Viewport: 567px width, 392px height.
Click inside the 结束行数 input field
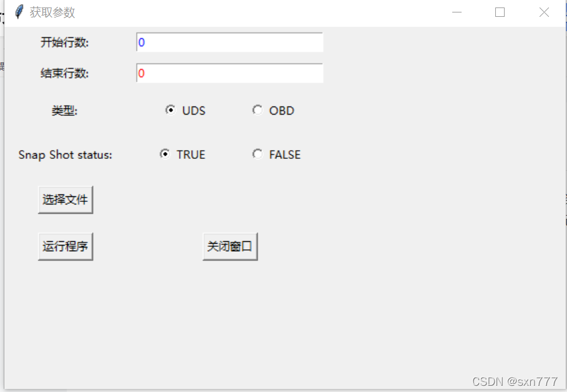coord(229,73)
